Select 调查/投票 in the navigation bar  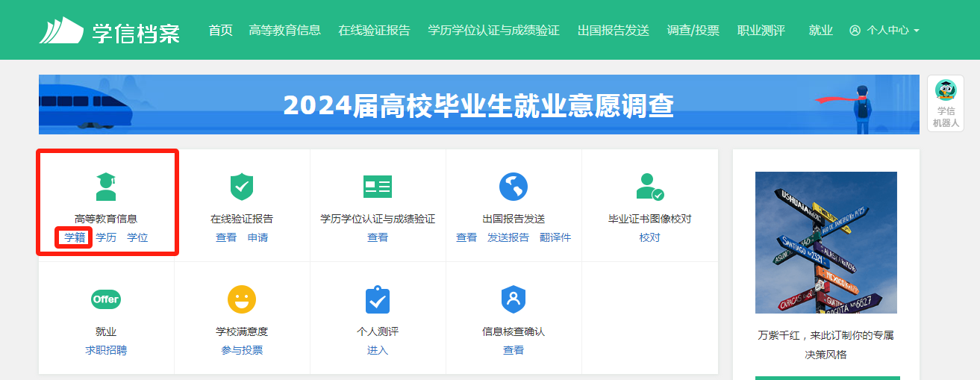pos(693,31)
